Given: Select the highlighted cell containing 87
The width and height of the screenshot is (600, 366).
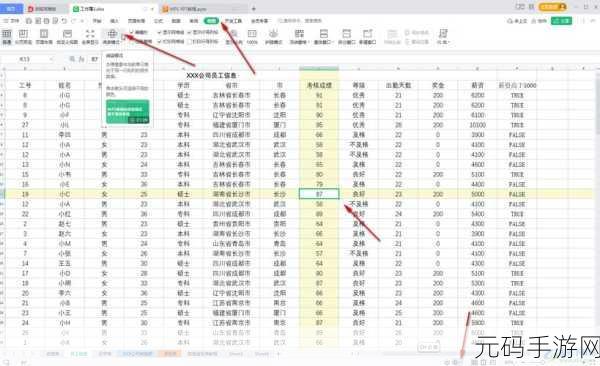Looking at the screenshot, I should coord(319,194).
